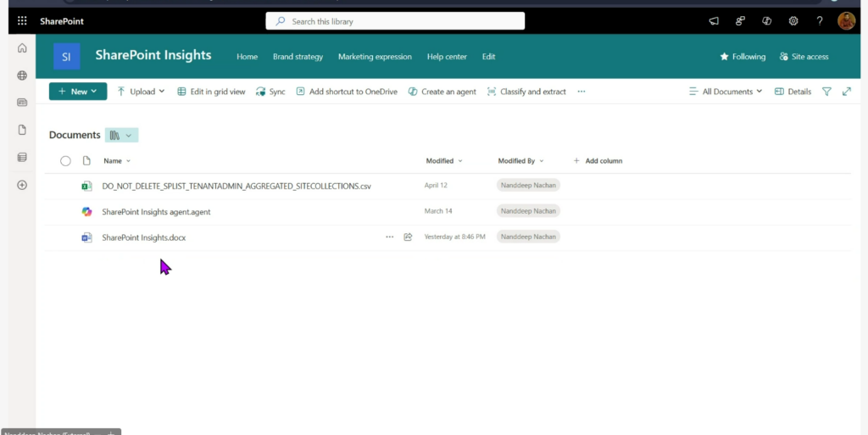Viewport: 868px width, 435px height.
Task: Click Classify and extract
Action: [x=526, y=92]
